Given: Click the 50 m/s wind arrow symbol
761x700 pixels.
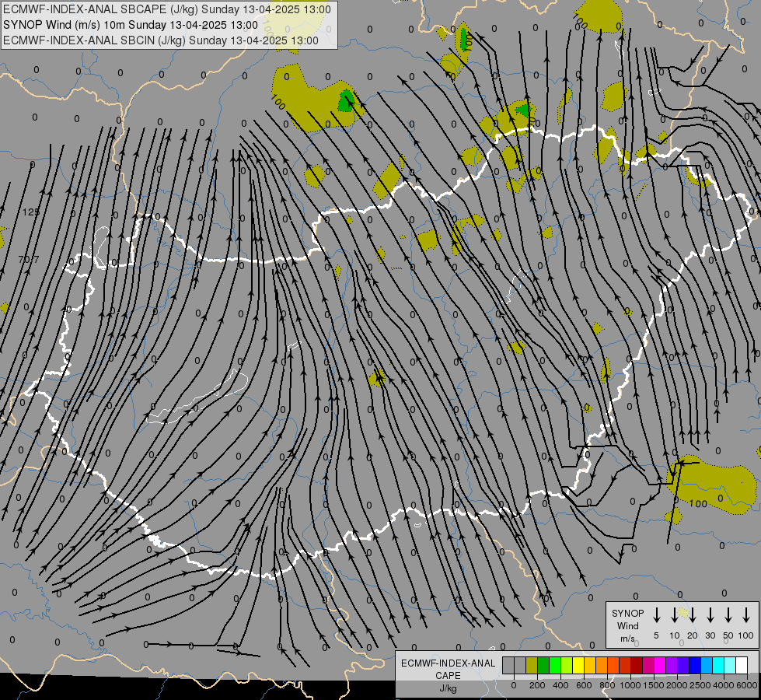Looking at the screenshot, I should click(x=728, y=614).
